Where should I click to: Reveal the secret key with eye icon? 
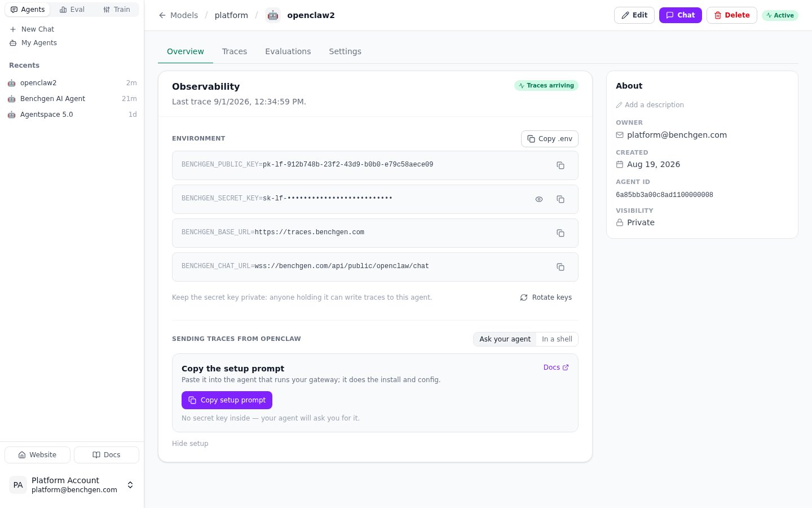(539, 199)
